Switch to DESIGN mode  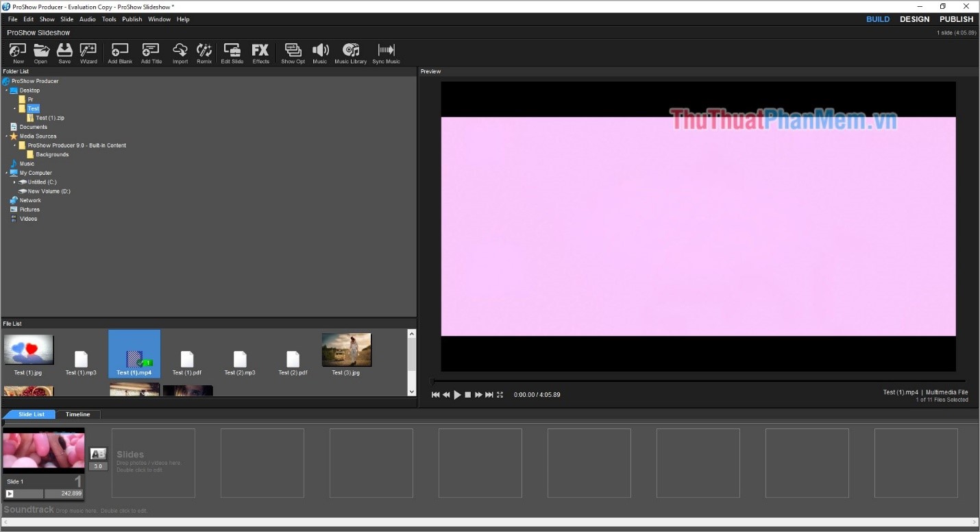(x=914, y=19)
